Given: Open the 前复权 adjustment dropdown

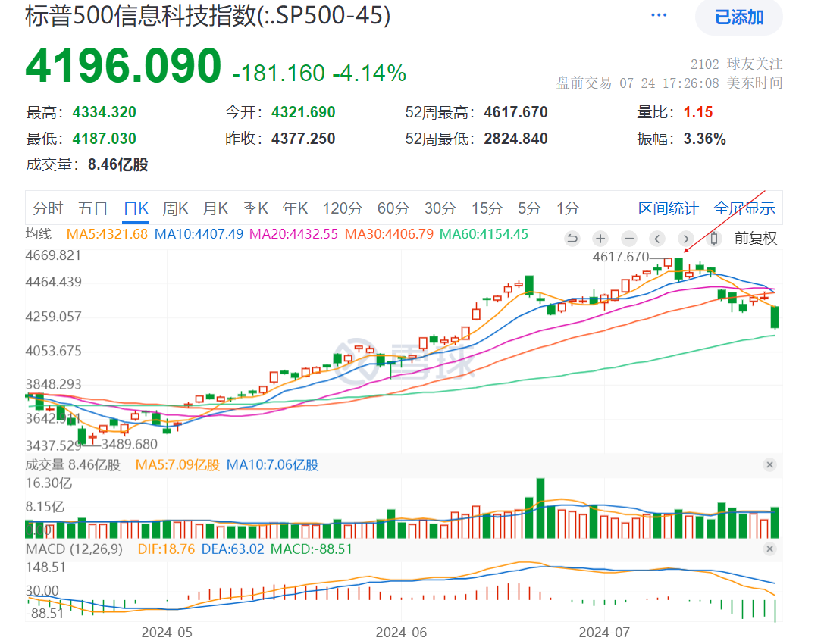Looking at the screenshot, I should (x=756, y=239).
